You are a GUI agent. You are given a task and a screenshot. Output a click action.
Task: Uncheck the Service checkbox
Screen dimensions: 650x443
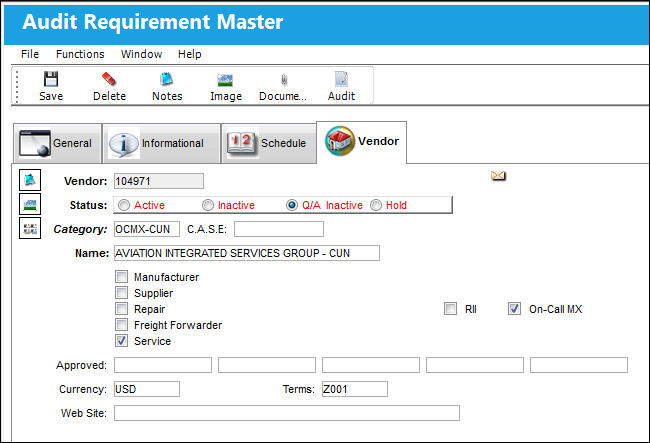[x=121, y=341]
